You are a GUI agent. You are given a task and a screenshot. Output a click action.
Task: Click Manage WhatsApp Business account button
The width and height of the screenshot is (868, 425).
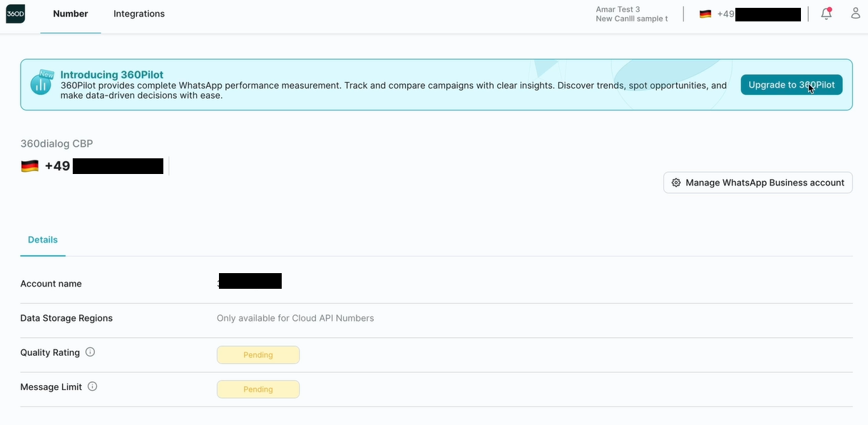click(757, 183)
